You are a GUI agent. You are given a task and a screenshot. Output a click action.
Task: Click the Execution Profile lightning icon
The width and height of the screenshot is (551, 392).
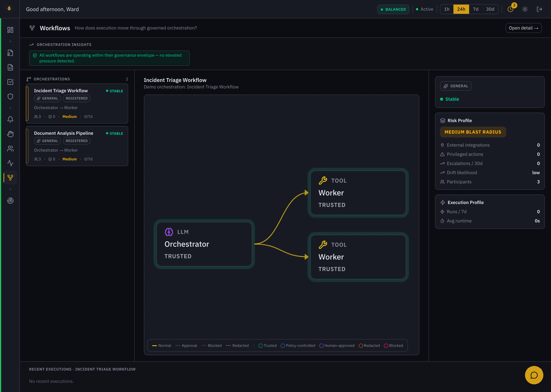click(443, 203)
